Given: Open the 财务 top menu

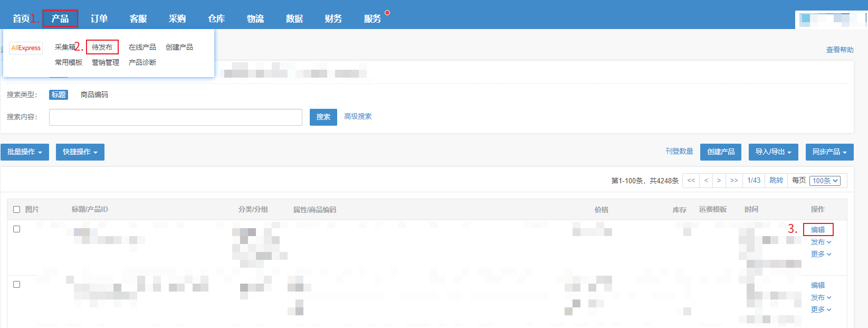Looking at the screenshot, I should click(x=333, y=18).
